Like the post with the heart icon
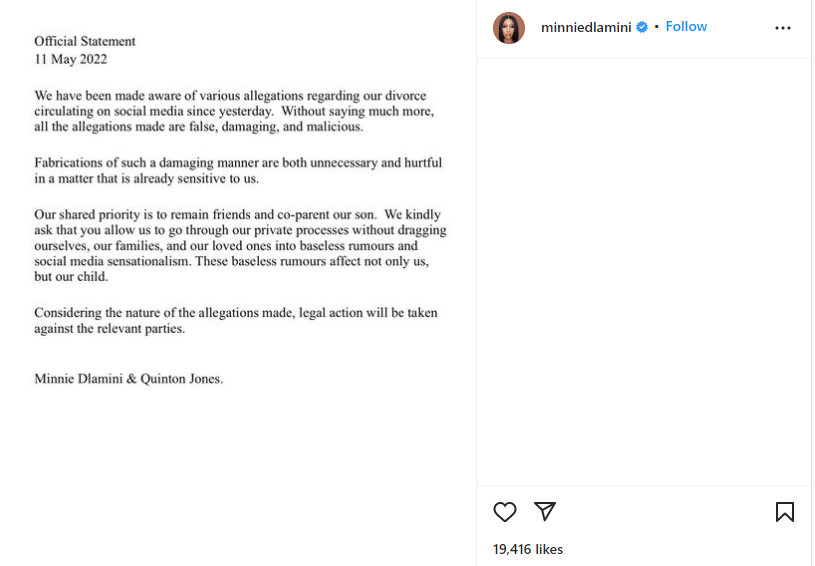The width and height of the screenshot is (815, 566). point(505,512)
